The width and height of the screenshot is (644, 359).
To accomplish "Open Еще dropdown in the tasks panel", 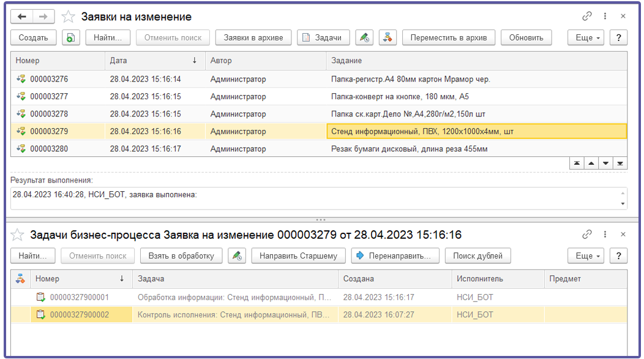I will (x=587, y=256).
